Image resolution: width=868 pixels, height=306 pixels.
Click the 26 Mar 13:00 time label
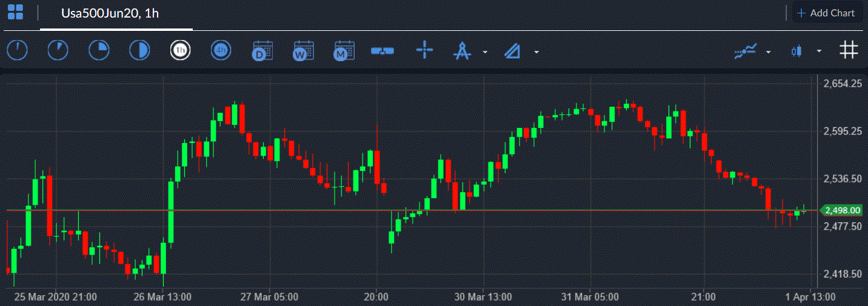coord(162,297)
